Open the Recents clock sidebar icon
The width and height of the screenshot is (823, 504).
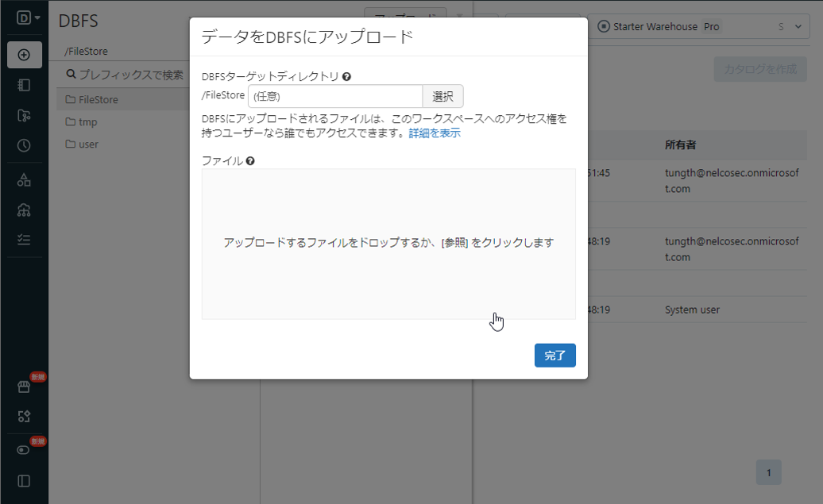coord(24,145)
